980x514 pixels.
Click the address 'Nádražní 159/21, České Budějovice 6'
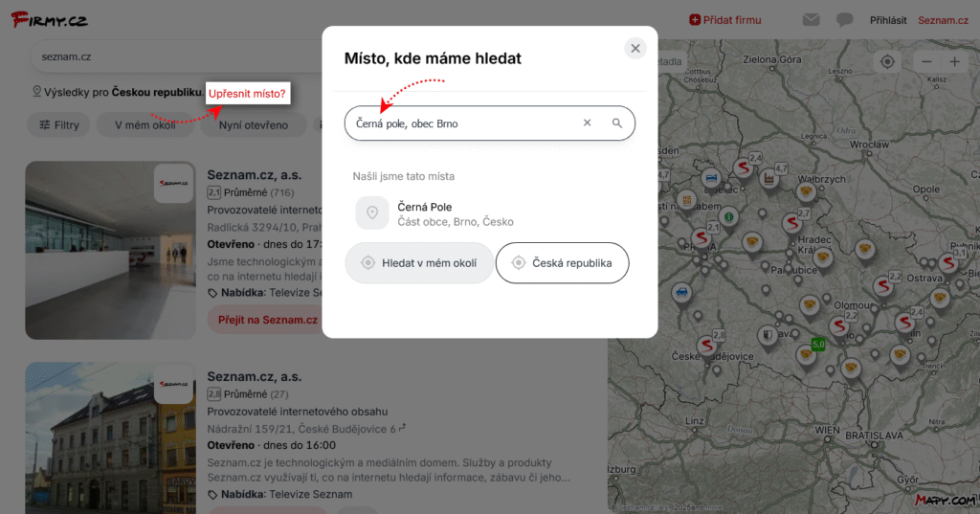pyautogui.click(x=301, y=429)
